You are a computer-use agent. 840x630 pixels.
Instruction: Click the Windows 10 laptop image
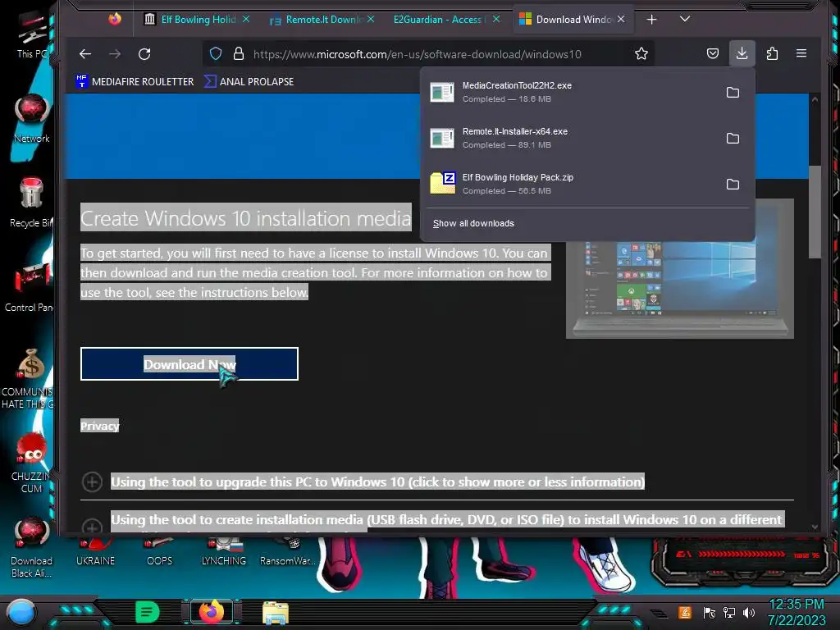pos(679,290)
